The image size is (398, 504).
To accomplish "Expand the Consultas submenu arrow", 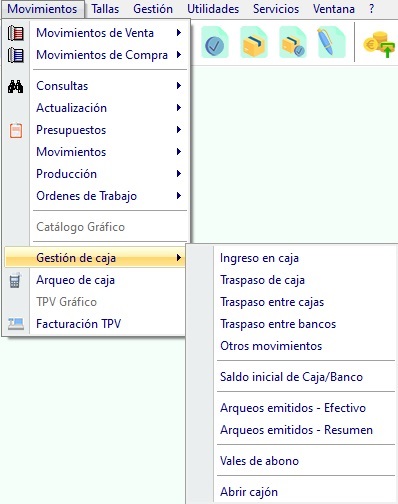I will 179,86.
